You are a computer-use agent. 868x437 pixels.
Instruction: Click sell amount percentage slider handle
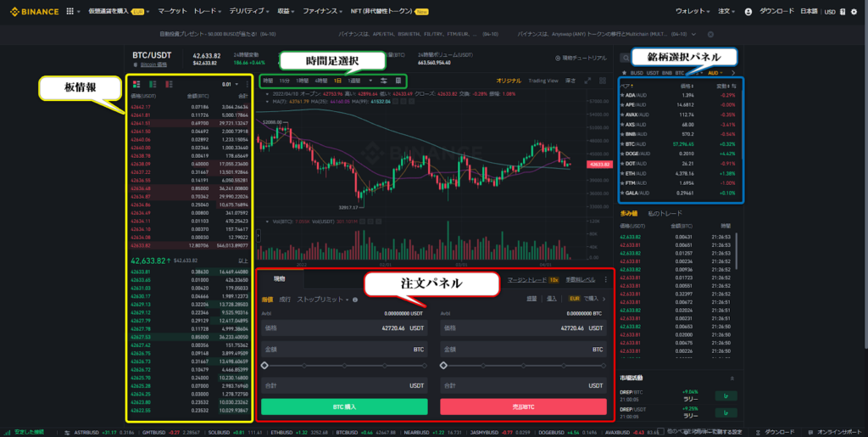coord(443,366)
